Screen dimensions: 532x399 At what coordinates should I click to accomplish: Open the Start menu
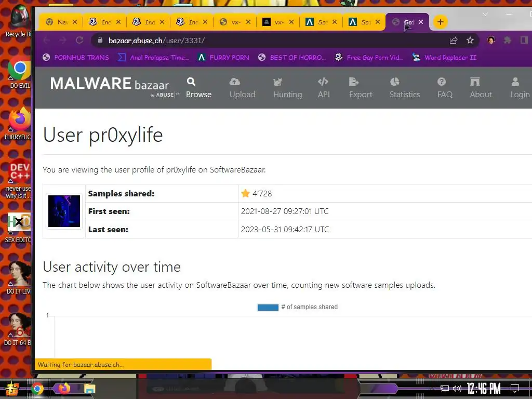click(11, 389)
